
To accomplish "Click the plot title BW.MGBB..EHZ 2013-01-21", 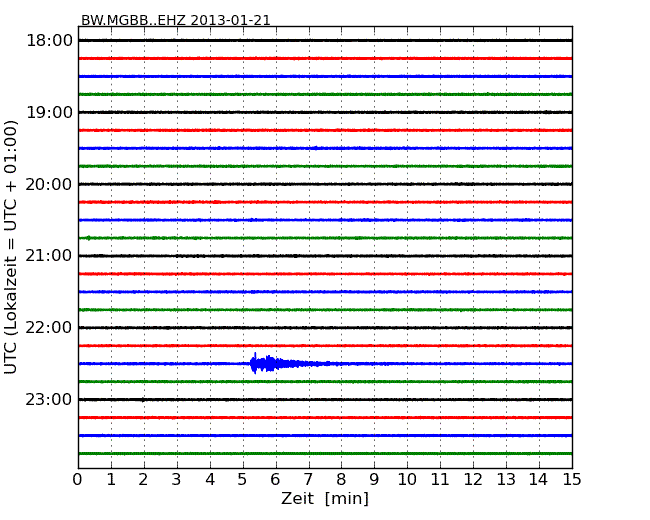I will point(176,20).
